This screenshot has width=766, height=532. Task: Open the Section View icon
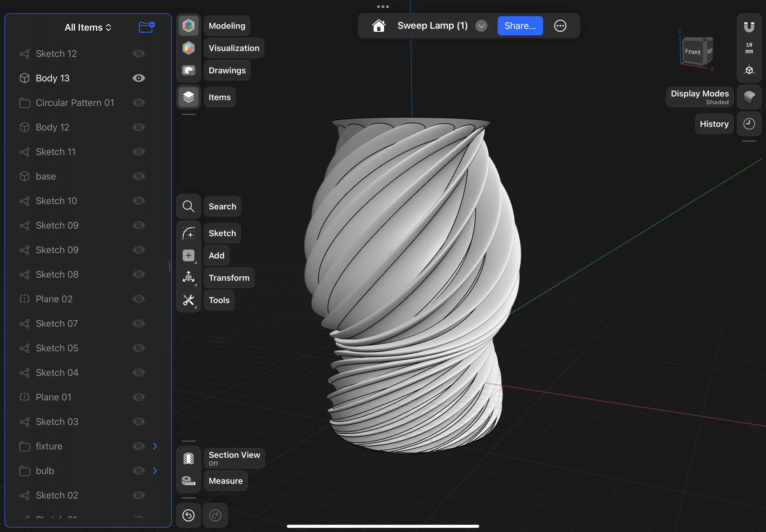click(188, 459)
